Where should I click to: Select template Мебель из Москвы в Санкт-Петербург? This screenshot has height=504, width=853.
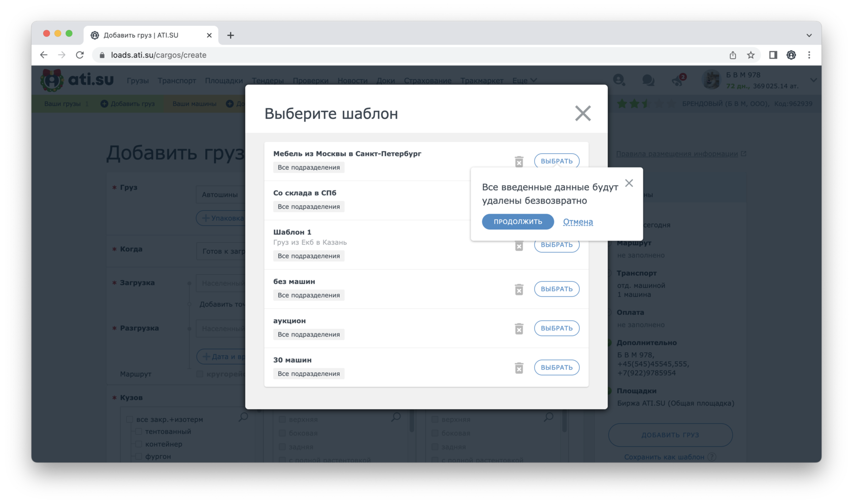(x=556, y=161)
